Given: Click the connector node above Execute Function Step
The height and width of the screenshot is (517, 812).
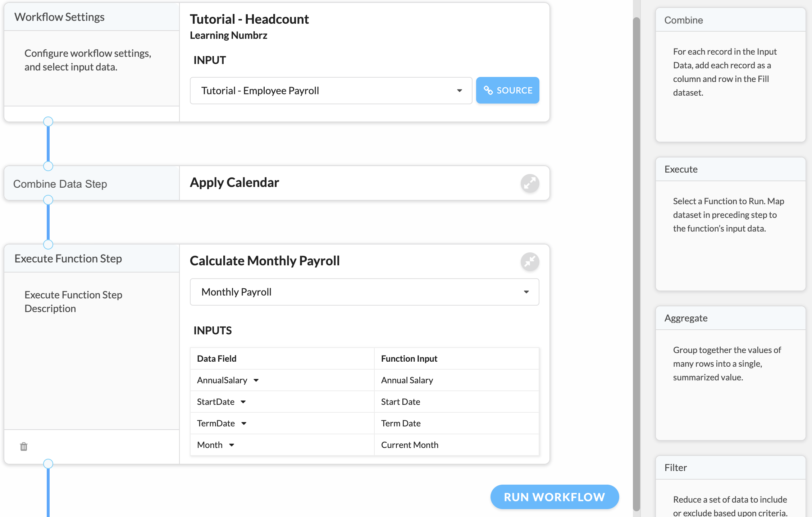Looking at the screenshot, I should click(x=48, y=244).
